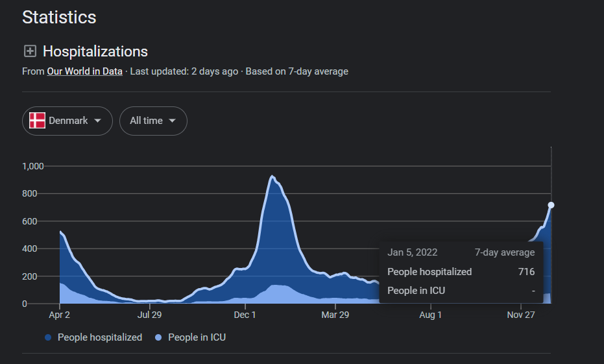Click the highest peak of hospitalization curve
The image size is (604, 364).
[x=272, y=176]
